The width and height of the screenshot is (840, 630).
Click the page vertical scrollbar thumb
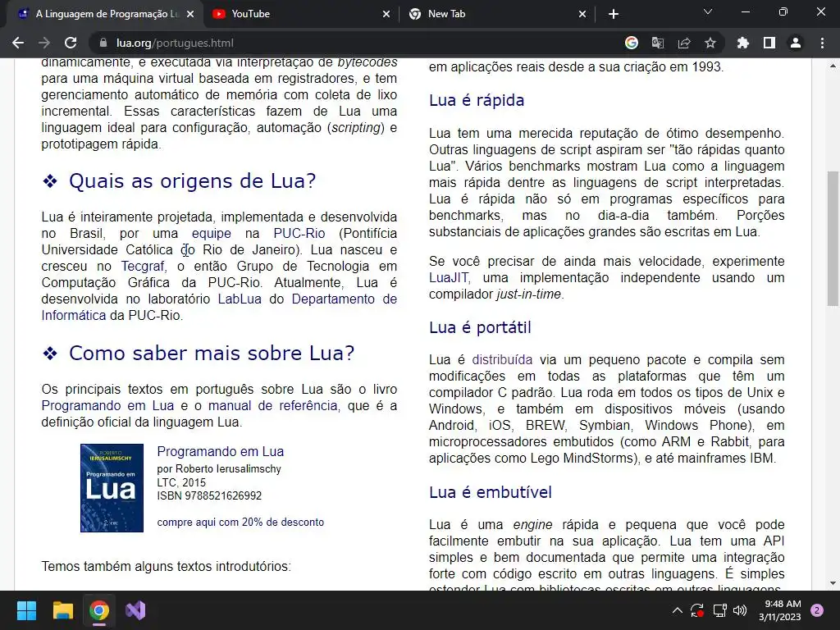click(833, 239)
